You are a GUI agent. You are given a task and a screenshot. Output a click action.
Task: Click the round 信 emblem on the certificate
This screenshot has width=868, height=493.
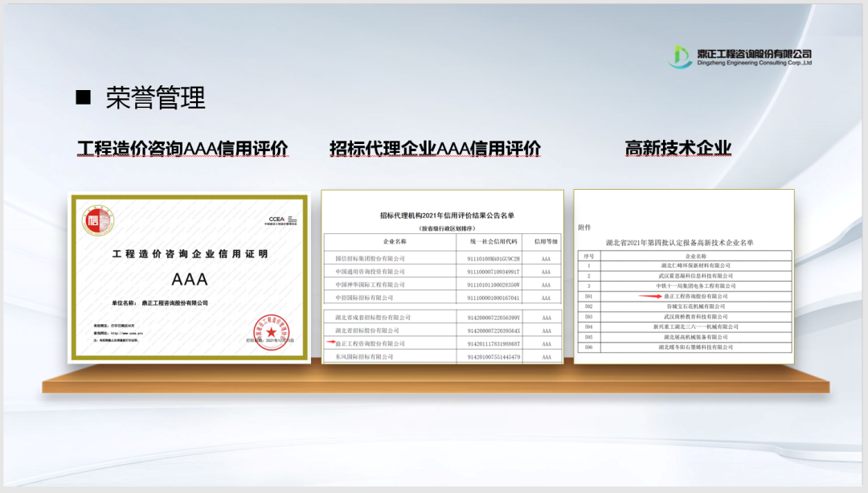[98, 220]
